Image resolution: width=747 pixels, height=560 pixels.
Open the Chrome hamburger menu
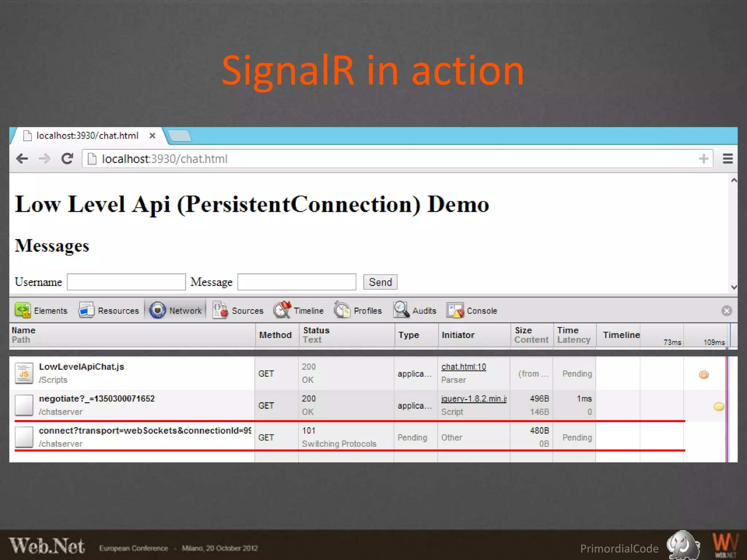pyautogui.click(x=728, y=159)
